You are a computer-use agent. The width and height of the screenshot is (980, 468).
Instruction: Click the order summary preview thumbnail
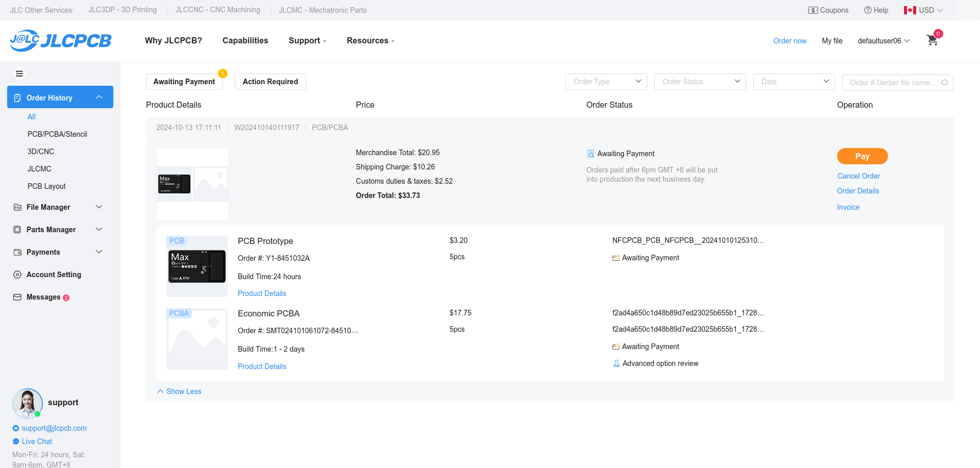click(192, 184)
